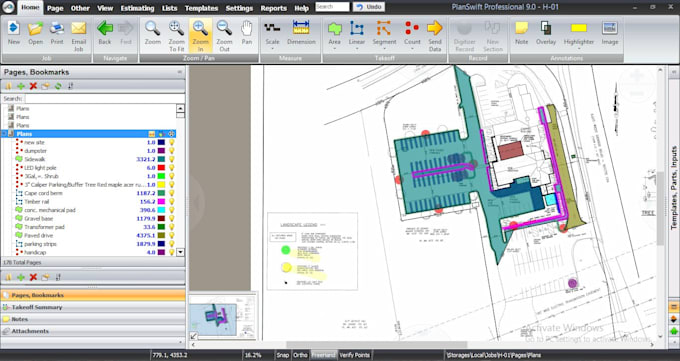This screenshot has height=361, width=680.
Task: Toggle Sidewalk lightbulb visibility
Action: [171, 159]
